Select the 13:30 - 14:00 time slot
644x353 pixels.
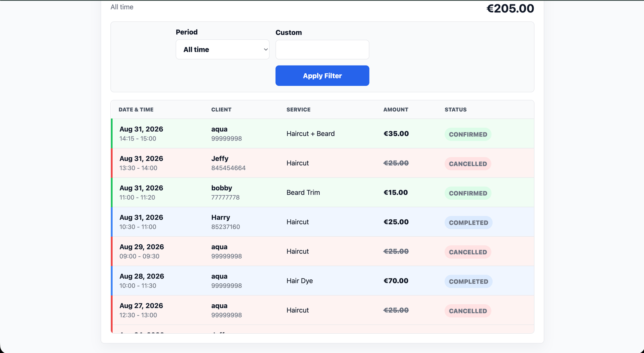(x=138, y=168)
